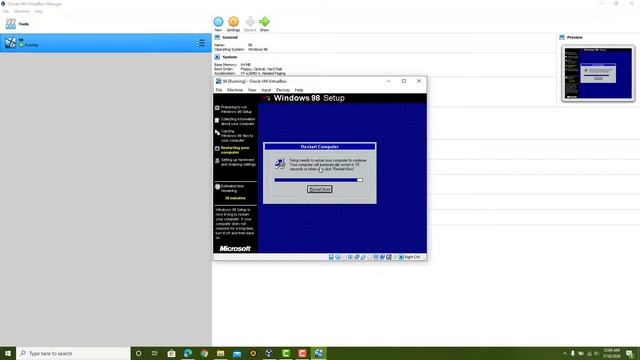Click the taskbar search box
Screen dimensions: 640x360
73,353
